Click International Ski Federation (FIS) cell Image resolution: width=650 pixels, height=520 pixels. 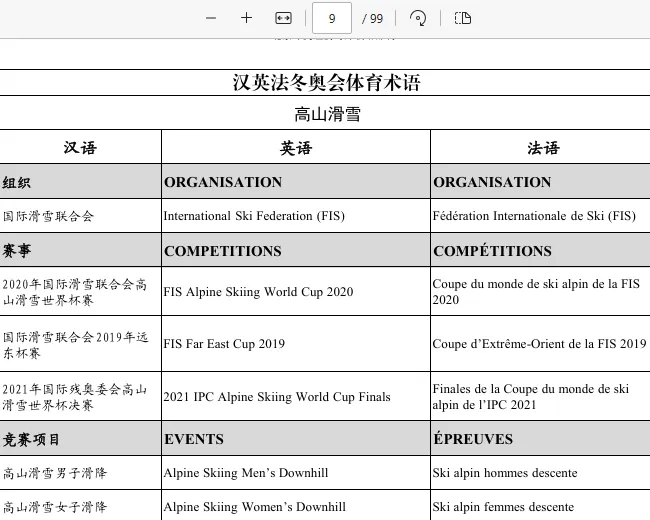296,216
